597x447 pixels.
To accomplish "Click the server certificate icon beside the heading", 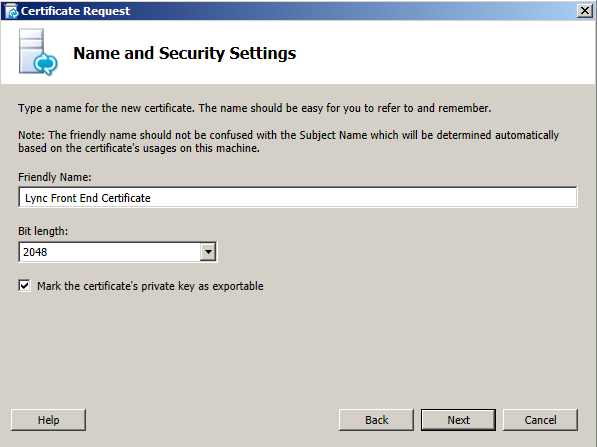I will tap(38, 52).
